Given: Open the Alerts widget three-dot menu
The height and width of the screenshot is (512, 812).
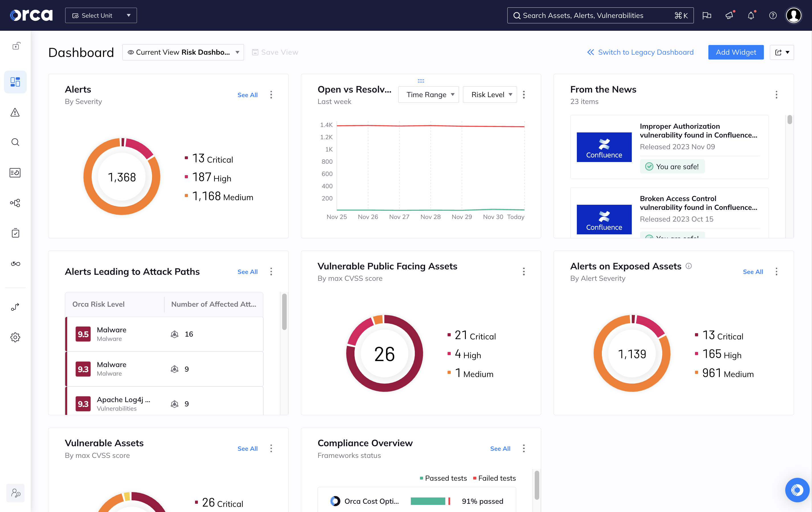Looking at the screenshot, I should point(271,95).
